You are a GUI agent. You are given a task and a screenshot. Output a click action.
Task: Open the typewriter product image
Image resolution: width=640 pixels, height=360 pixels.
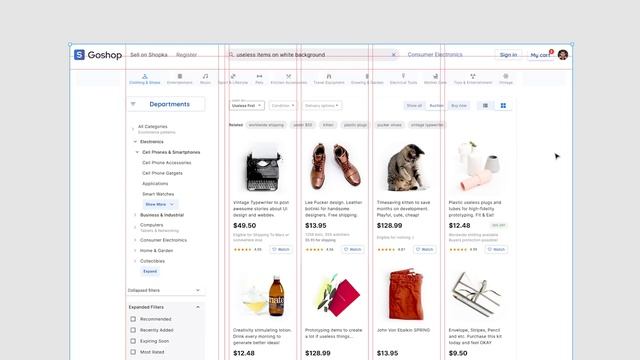[264, 167]
